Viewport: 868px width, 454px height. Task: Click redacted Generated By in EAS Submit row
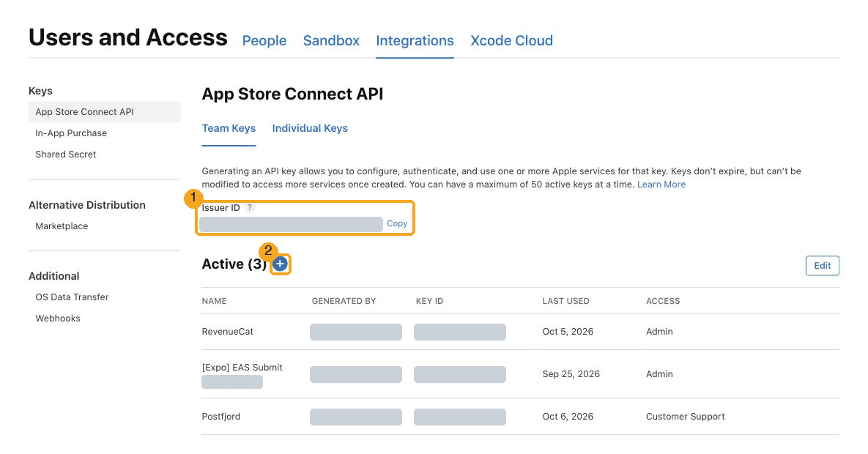point(356,375)
